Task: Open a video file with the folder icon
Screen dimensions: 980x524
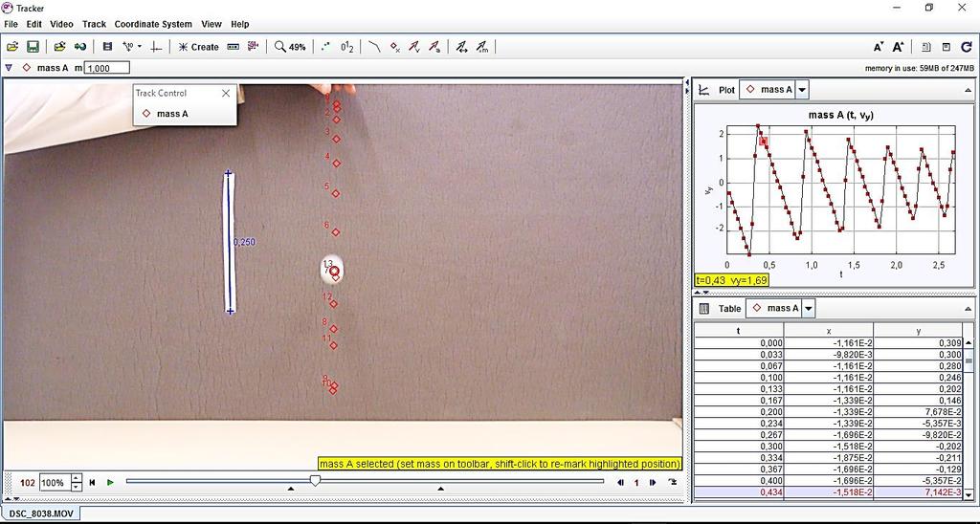Action: pos(12,47)
